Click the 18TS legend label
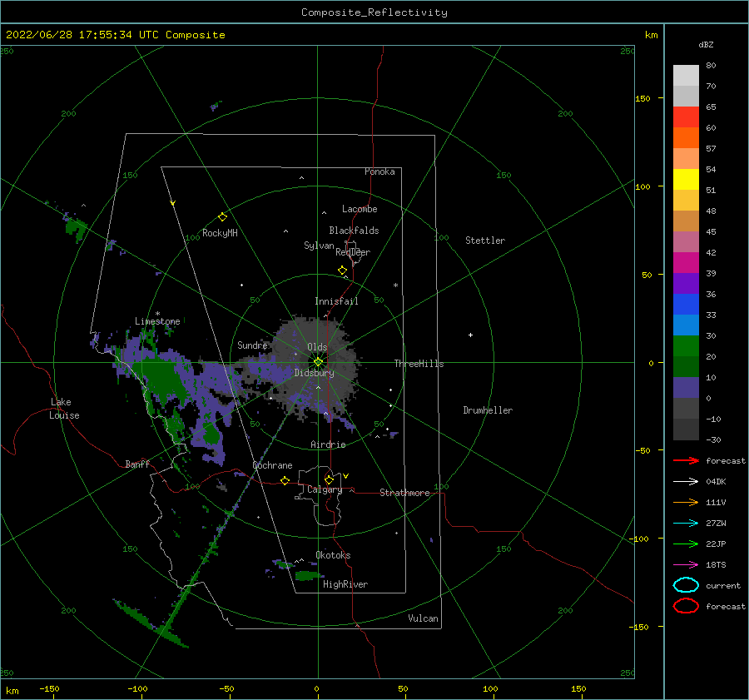 [x=716, y=565]
